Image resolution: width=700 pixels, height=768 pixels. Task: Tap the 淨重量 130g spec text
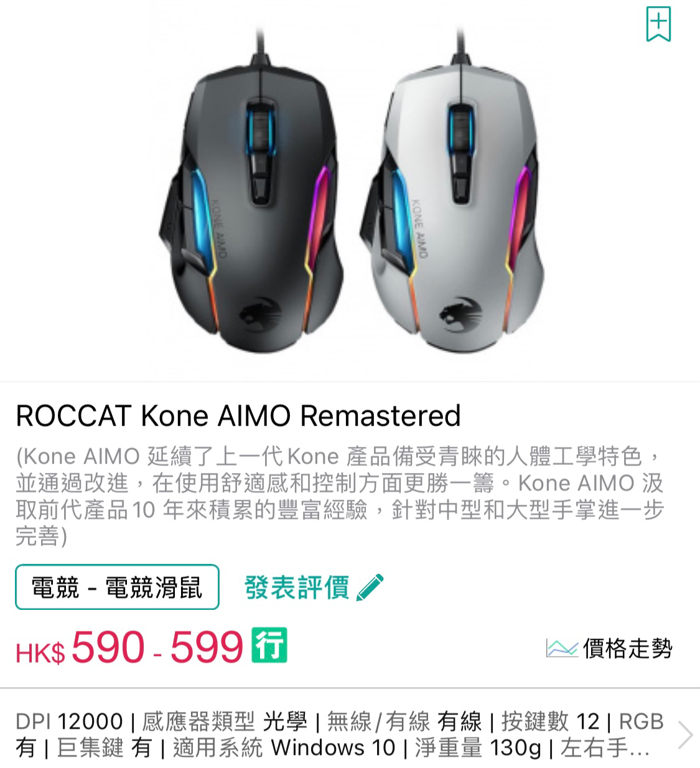tap(477, 747)
